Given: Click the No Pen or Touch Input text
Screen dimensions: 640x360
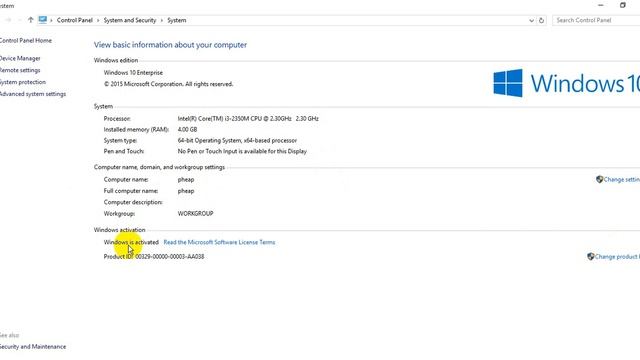Looking at the screenshot, I should pos(242,151).
